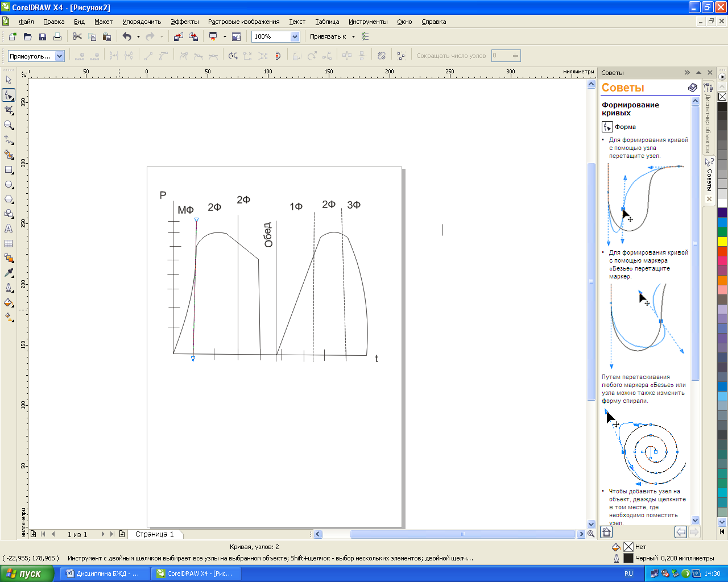Click the no-color X swatch in palette

(x=722, y=97)
